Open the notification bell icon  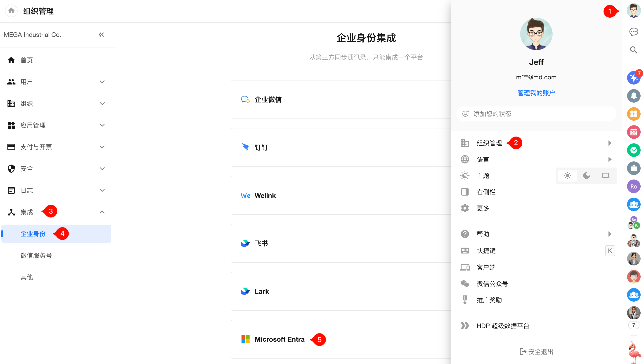click(x=634, y=96)
